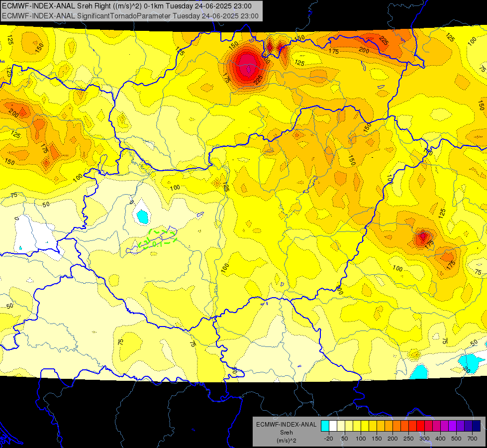Click the darkest navy legend swatch
The image size is (487, 448).
tap(477, 426)
